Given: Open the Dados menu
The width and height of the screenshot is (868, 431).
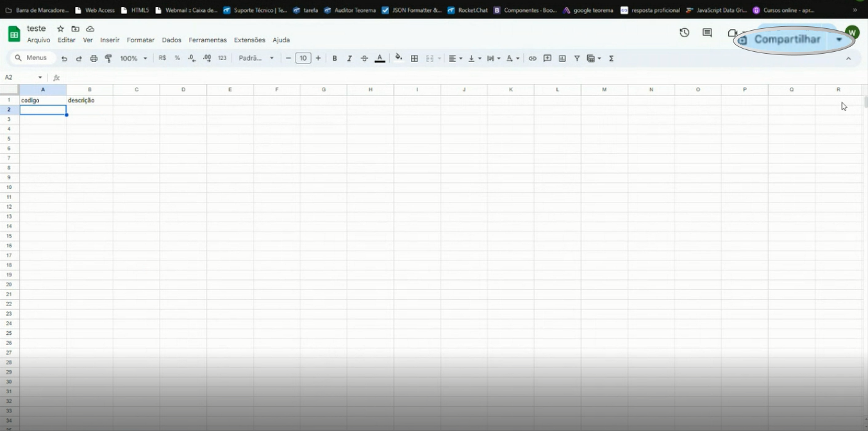Looking at the screenshot, I should [172, 40].
